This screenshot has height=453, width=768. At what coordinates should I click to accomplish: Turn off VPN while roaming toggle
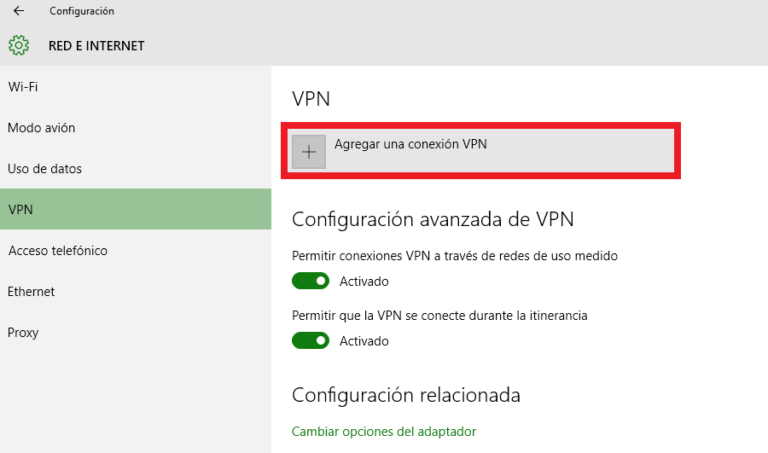coord(310,341)
